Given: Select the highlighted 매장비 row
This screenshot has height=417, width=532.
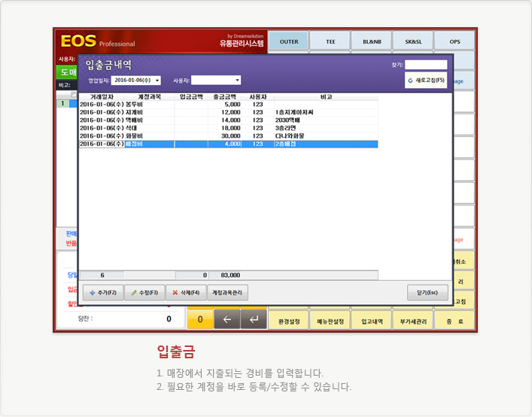Looking at the screenshot, I should [229, 144].
